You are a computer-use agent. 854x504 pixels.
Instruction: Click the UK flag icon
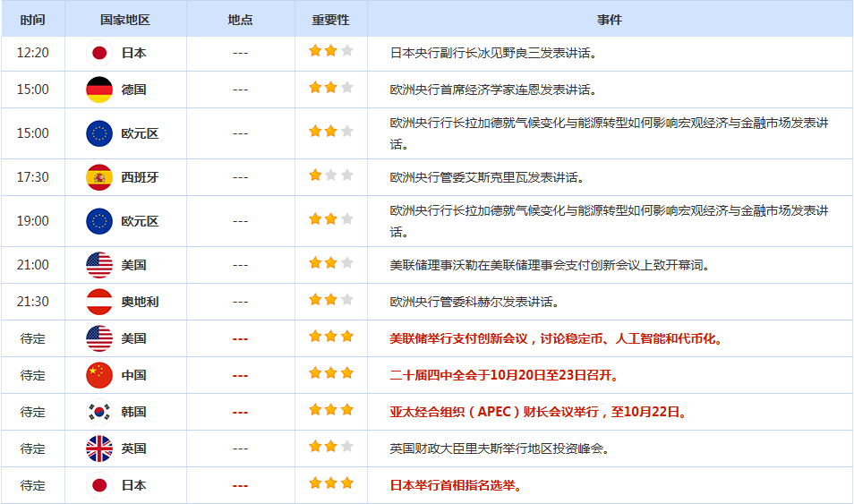(99, 448)
